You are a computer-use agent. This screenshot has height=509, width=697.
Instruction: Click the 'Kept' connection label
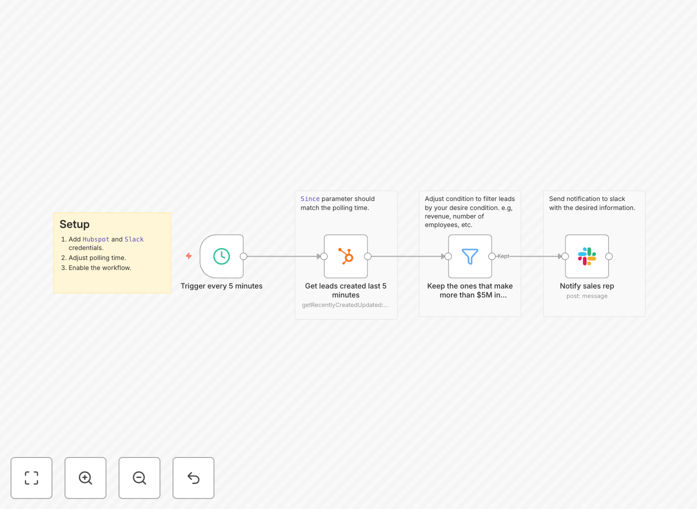pos(503,256)
